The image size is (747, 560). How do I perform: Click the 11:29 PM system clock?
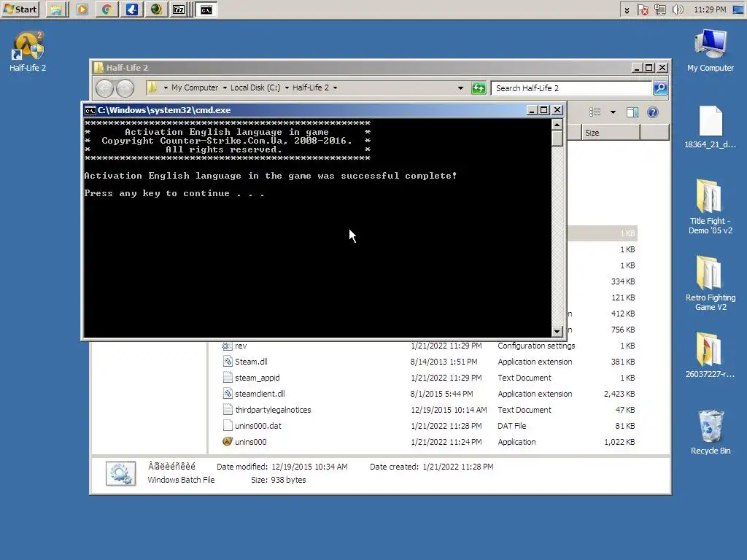pyautogui.click(x=710, y=9)
